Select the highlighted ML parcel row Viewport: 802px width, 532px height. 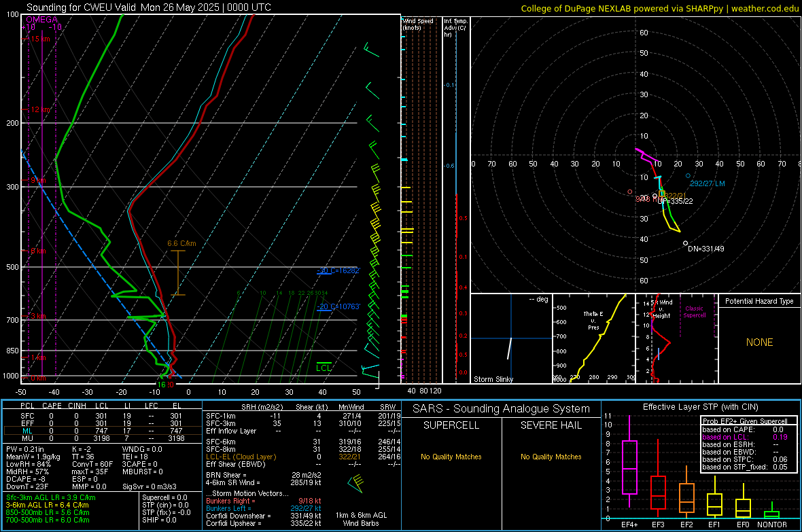pyautogui.click(x=103, y=431)
